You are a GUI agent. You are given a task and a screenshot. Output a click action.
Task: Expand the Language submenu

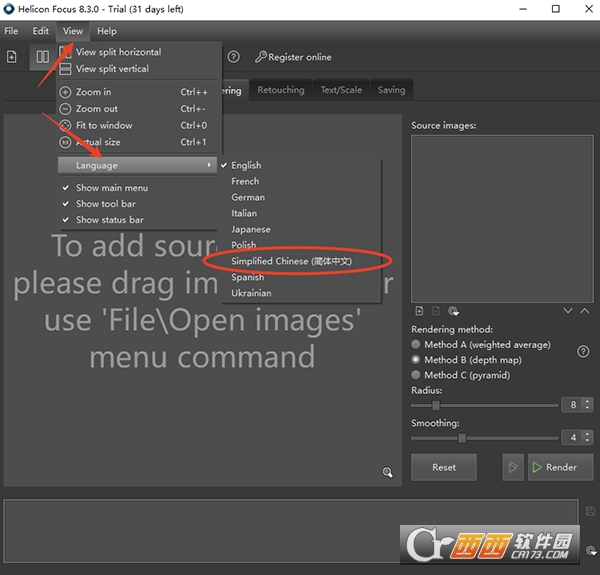(x=138, y=165)
